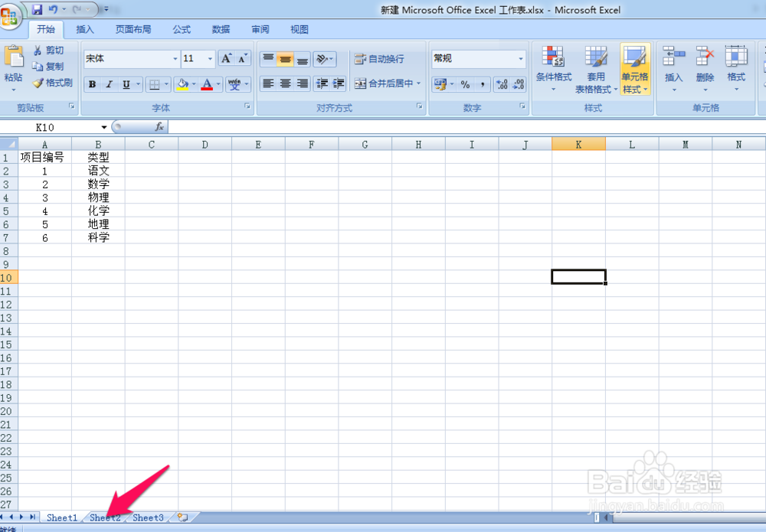The height and width of the screenshot is (532, 766).
Task: Toggle bold formatting
Action: click(x=93, y=84)
